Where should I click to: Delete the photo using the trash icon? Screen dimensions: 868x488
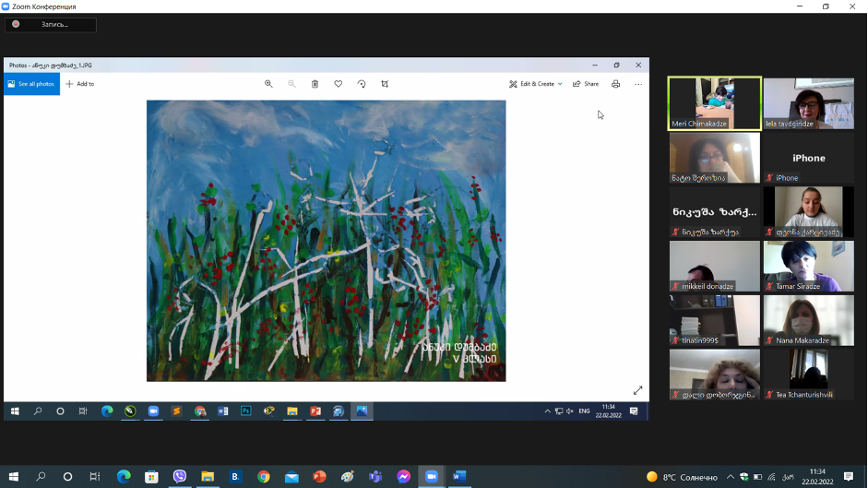(x=315, y=84)
